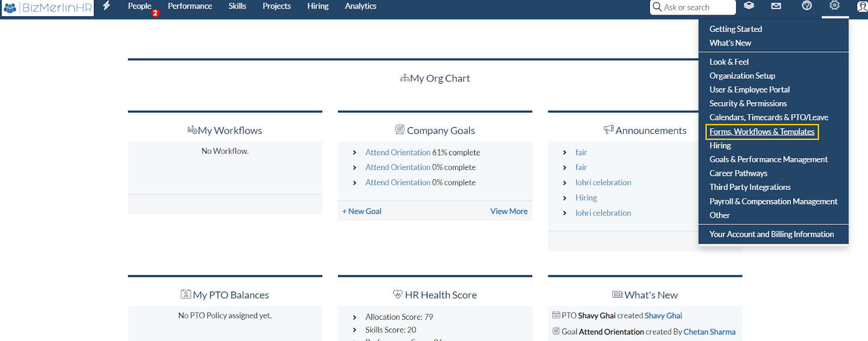Open the first fair announcement

coord(581,153)
